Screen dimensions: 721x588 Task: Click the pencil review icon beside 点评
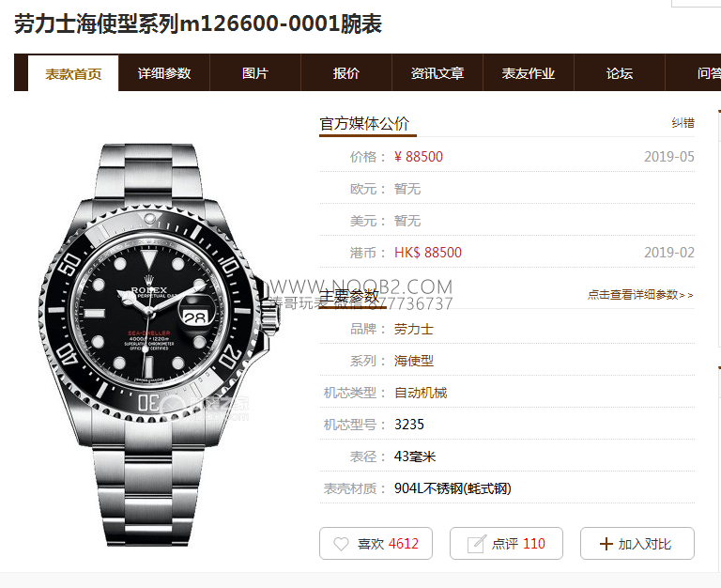[x=476, y=544]
